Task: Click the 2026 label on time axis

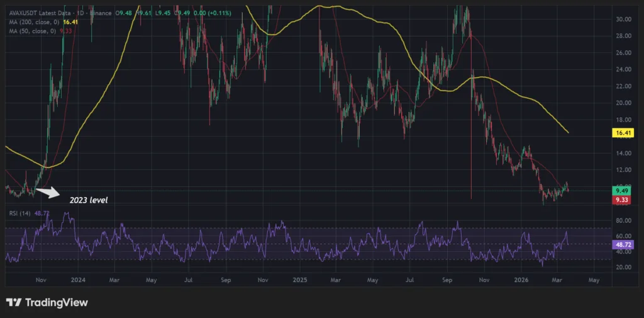Action: 522,278
